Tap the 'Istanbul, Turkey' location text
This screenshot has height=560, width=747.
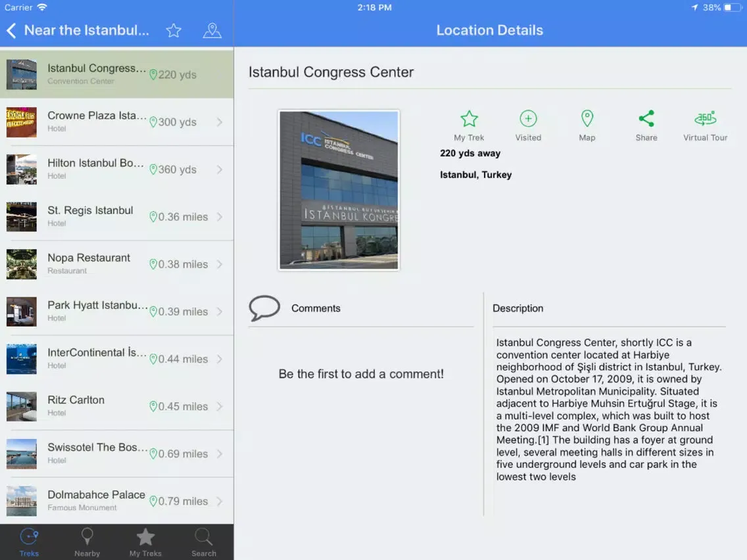click(475, 175)
